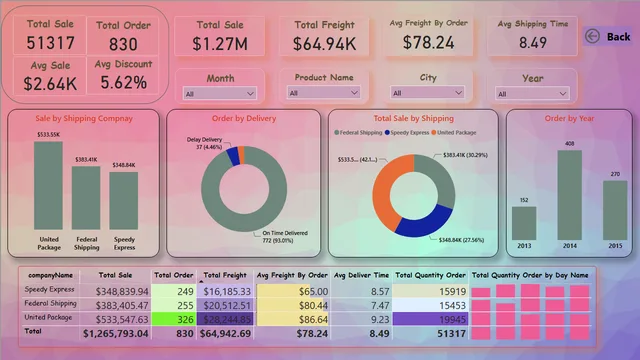This screenshot has height=360, width=640.
Task: Click the 19945 quantity order cell
Action: click(x=430, y=319)
